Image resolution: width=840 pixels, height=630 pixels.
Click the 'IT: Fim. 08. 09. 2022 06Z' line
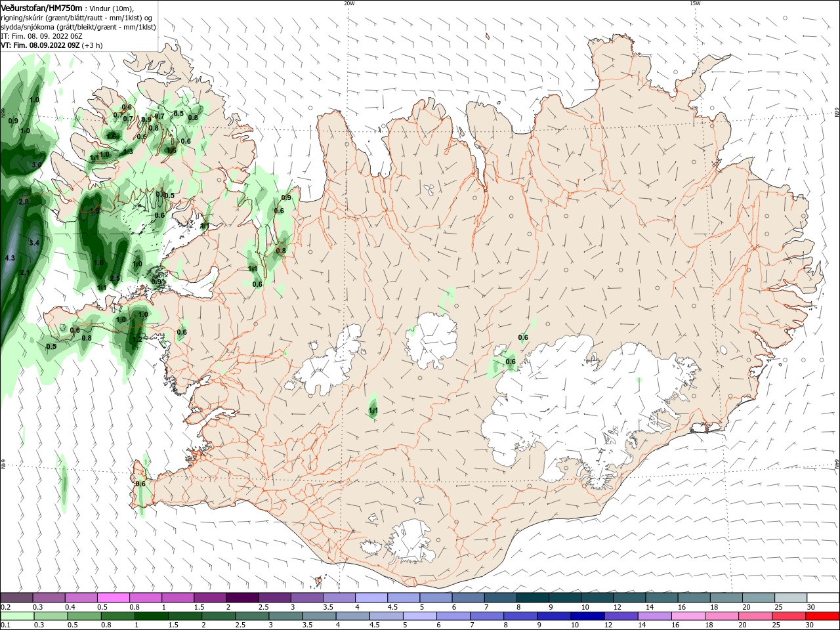coord(41,36)
